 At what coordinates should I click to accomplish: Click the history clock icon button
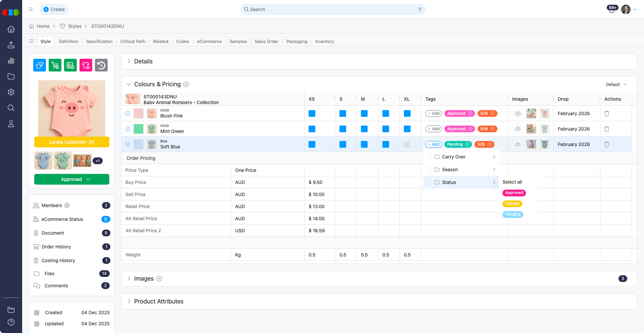[101, 65]
